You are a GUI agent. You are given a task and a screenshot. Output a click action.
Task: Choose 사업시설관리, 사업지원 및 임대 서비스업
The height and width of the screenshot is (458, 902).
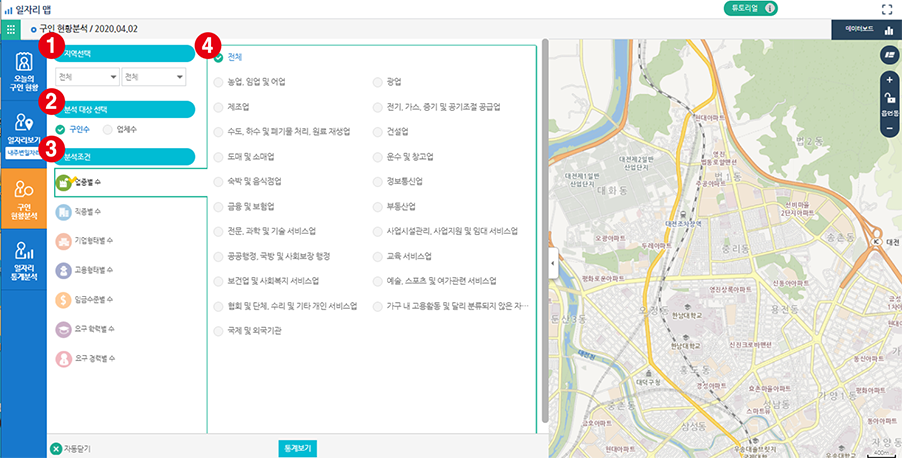445,231
